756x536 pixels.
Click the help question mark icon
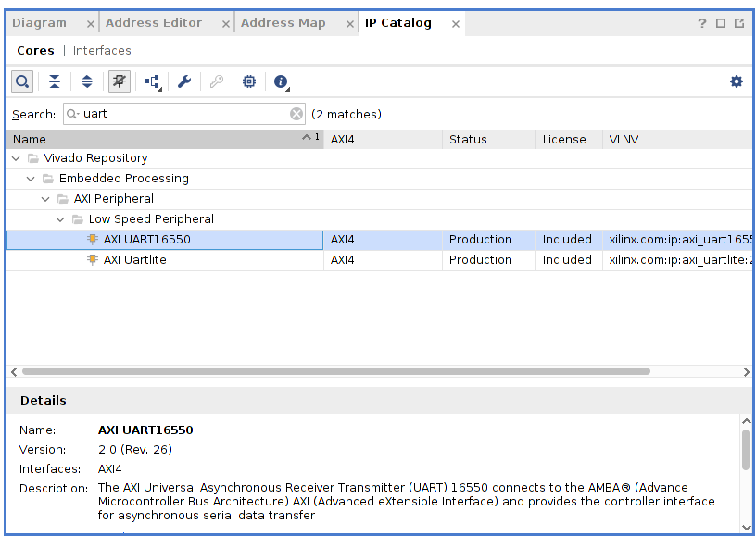click(x=702, y=23)
